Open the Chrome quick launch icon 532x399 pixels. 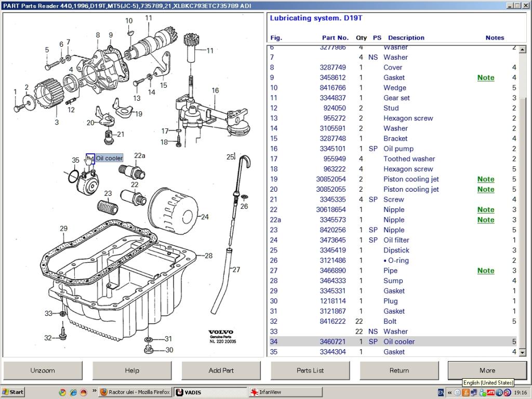coord(62,392)
